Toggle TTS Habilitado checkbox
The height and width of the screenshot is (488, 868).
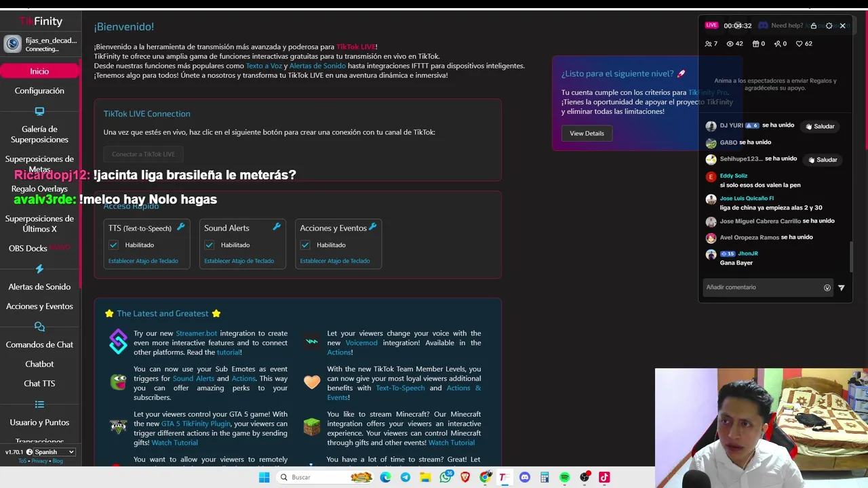pos(113,245)
